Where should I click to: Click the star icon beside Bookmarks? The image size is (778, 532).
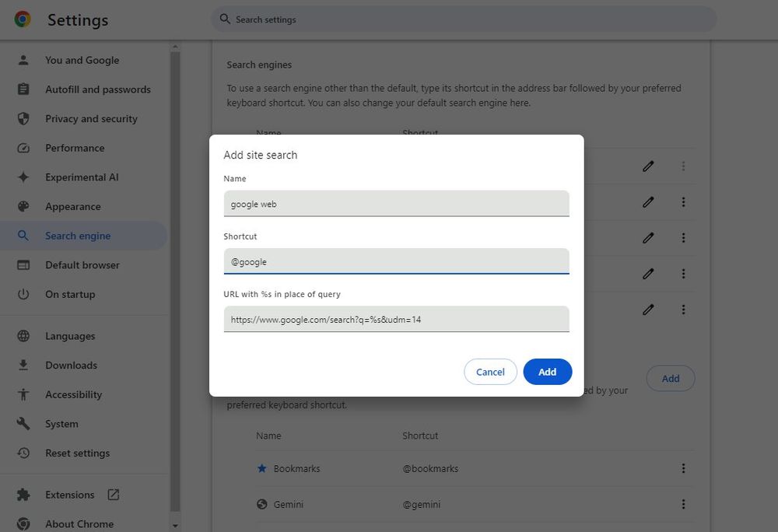[x=262, y=468]
